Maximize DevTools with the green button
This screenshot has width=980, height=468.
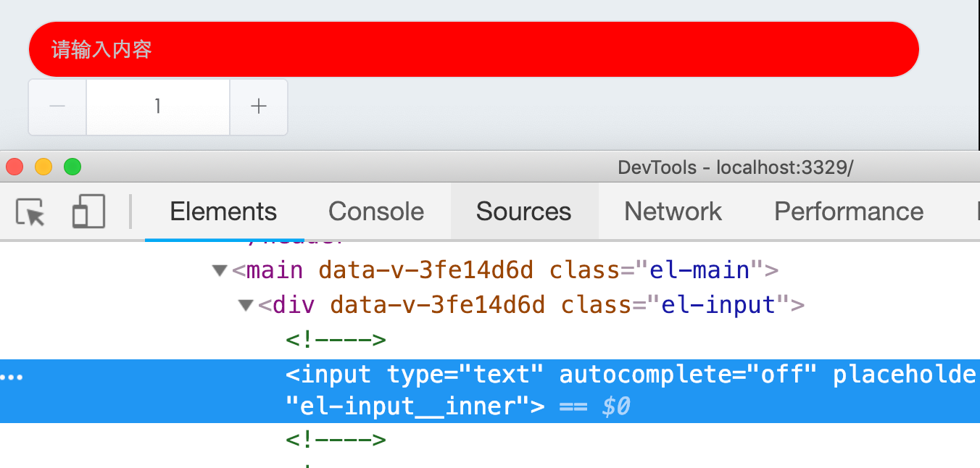(x=72, y=167)
